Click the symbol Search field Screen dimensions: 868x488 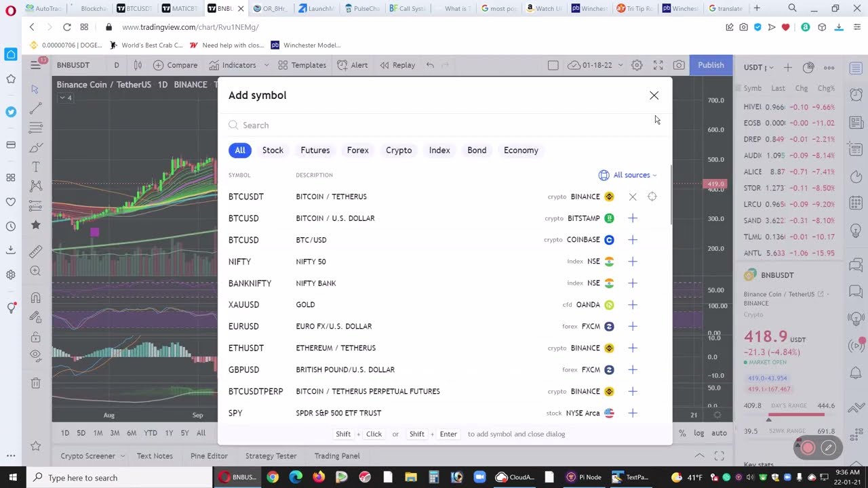pos(445,125)
